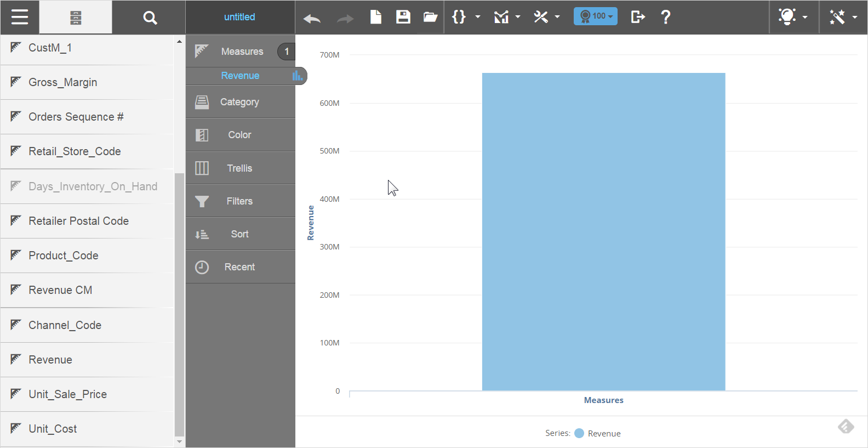This screenshot has height=448, width=868.
Task: Expand the chart type dropdown
Action: [x=507, y=17]
